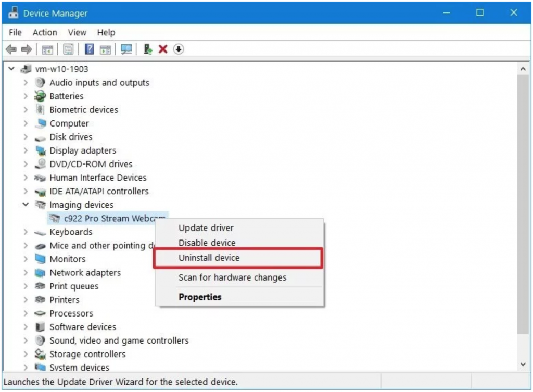Screen dimensions: 533x392
Task: Click the Forward arrow toolbar icon
Action: pyautogui.click(x=27, y=49)
